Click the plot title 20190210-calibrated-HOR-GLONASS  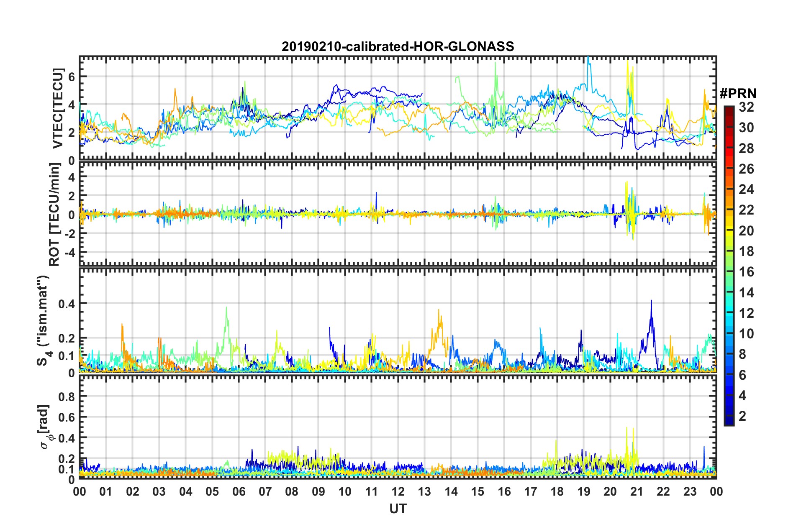coord(398,46)
